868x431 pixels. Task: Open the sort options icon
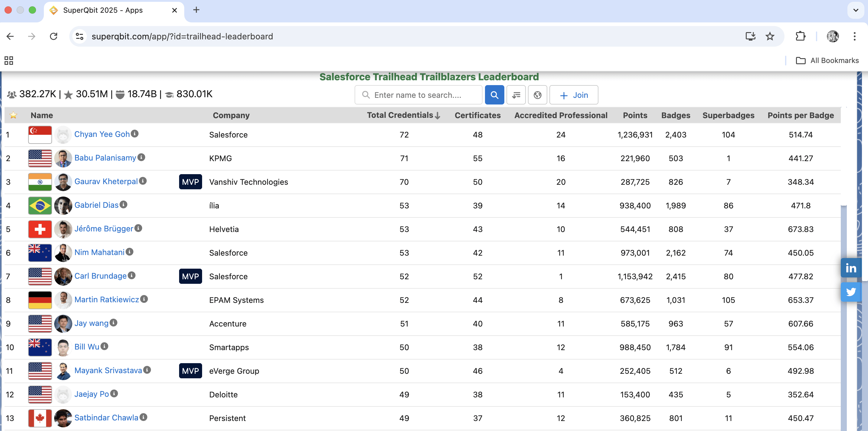pyautogui.click(x=516, y=95)
